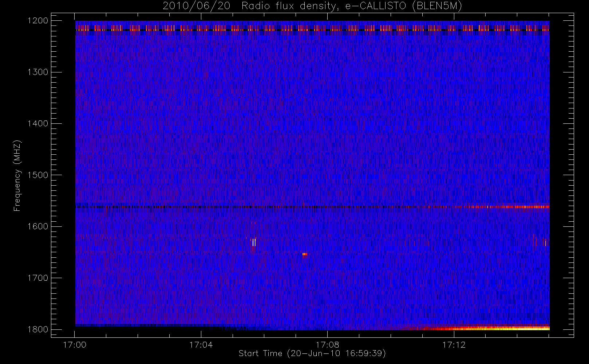
Task: Click the 'Start Time (20-Jun-10 16:59:39)' label
Action: pos(312,353)
